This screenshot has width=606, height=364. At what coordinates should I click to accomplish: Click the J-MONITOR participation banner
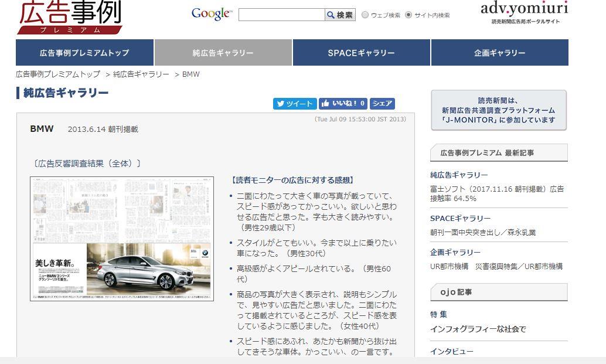click(x=499, y=110)
